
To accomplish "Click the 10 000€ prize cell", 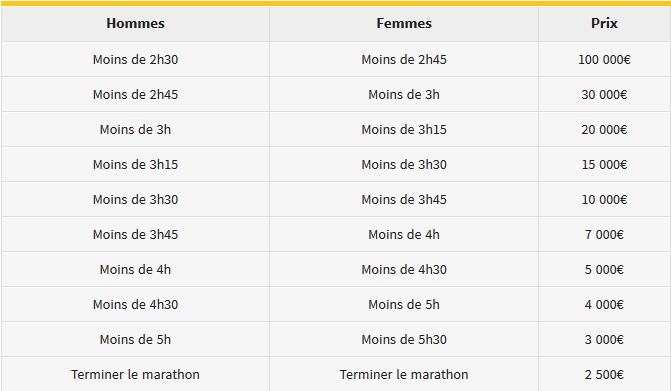I will (604, 199).
